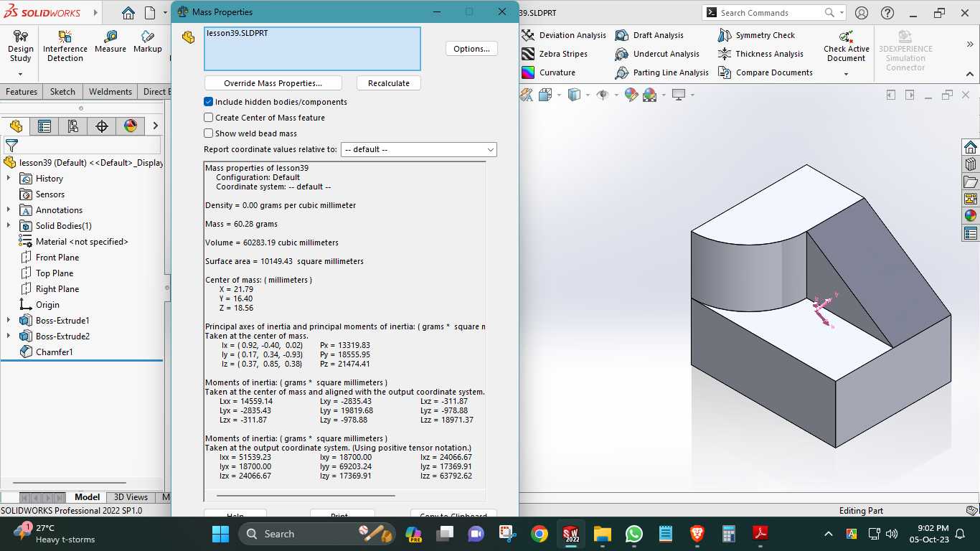Expand the Solid Bodies(1) node
The image size is (980, 551).
pyautogui.click(x=9, y=226)
